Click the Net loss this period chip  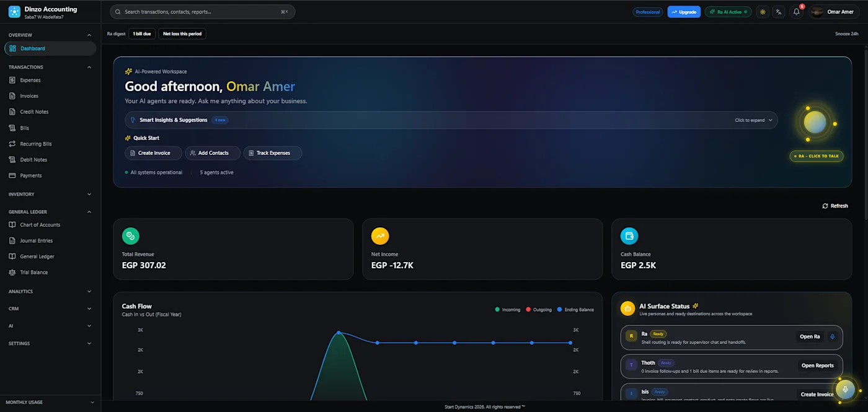click(182, 33)
